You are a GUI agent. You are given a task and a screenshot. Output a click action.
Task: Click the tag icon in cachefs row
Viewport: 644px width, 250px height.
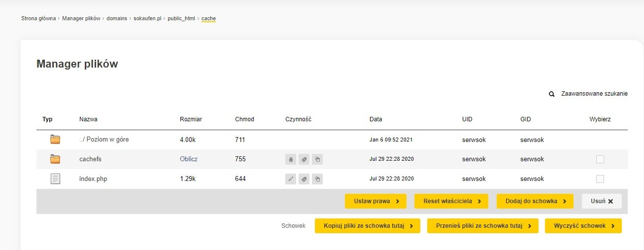(304, 159)
